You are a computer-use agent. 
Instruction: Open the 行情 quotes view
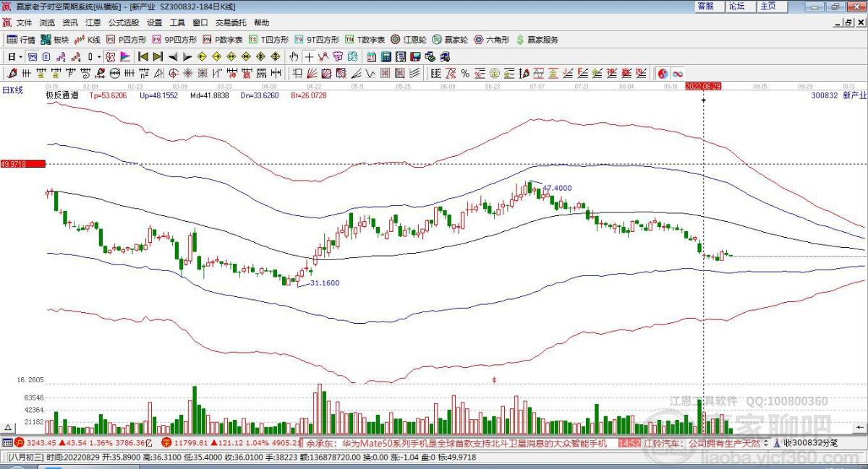(x=21, y=40)
